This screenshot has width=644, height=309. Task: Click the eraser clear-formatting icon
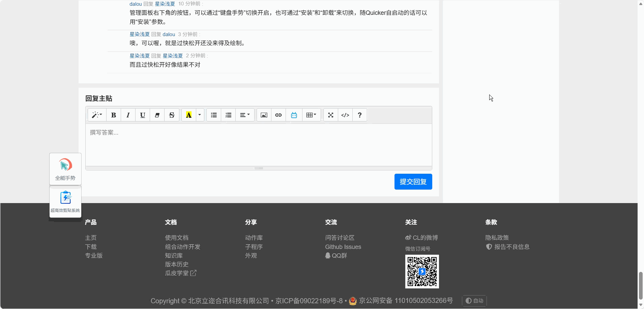[157, 115]
